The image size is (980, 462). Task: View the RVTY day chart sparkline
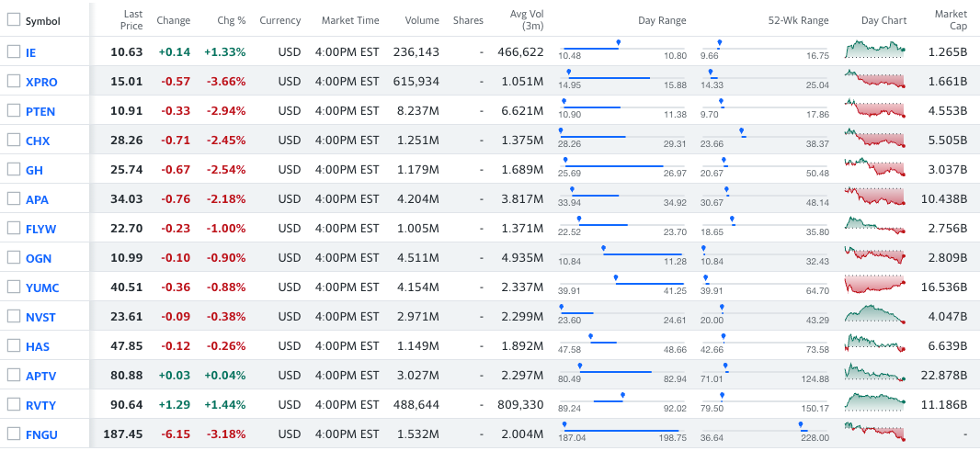point(874,401)
